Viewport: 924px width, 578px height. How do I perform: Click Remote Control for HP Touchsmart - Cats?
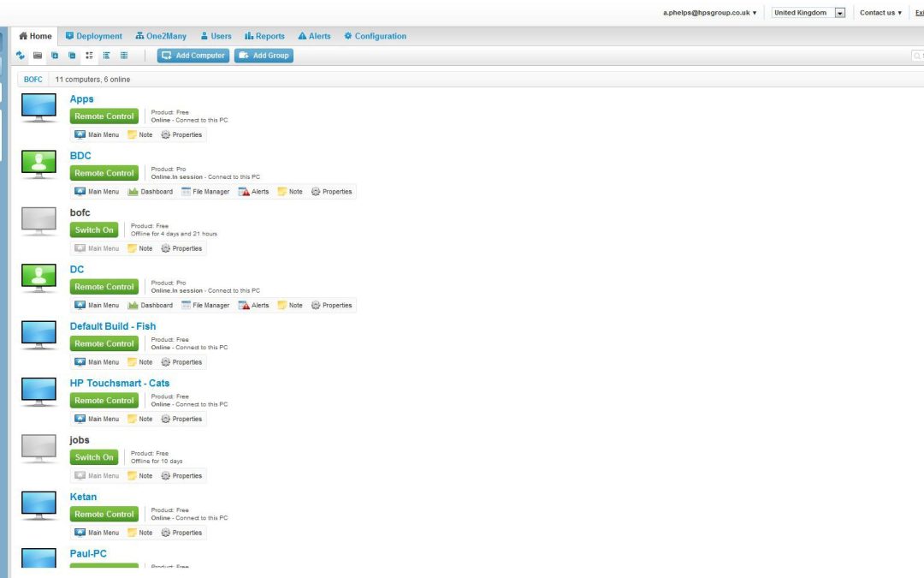104,401
